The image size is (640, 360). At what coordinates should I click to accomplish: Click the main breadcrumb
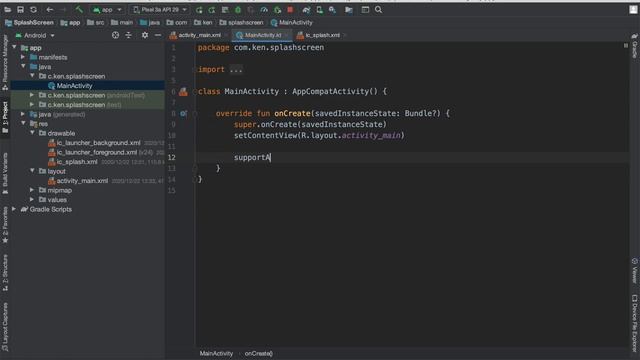pyautogui.click(x=122, y=22)
